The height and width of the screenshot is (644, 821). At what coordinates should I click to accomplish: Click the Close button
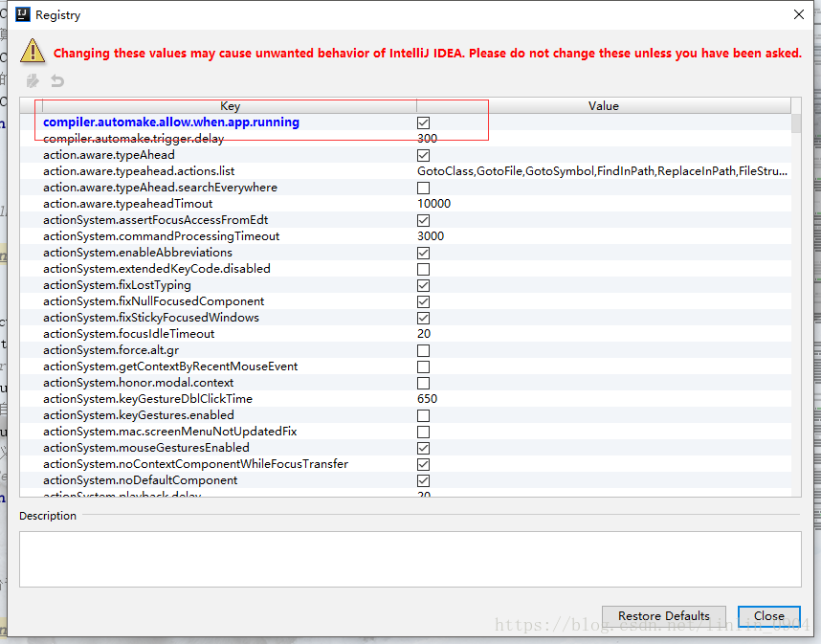(768, 615)
